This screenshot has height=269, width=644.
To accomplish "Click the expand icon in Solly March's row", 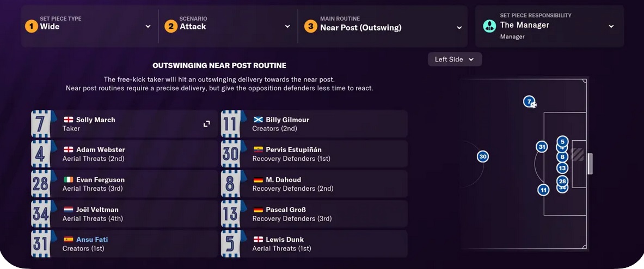I will point(207,124).
